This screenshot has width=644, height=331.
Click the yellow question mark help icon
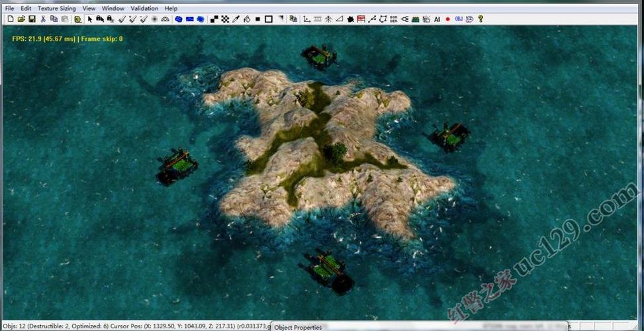pos(481,19)
